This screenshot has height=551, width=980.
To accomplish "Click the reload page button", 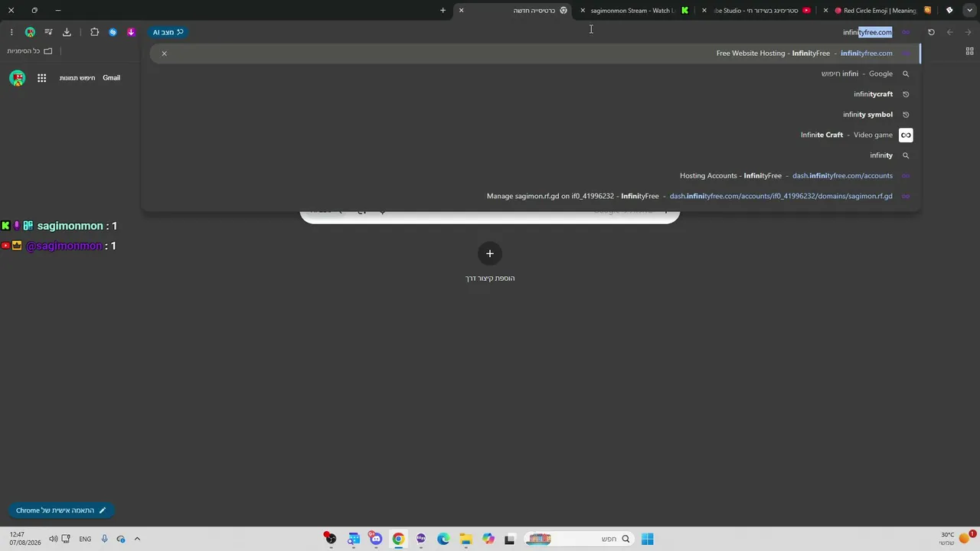I will 931,32.
